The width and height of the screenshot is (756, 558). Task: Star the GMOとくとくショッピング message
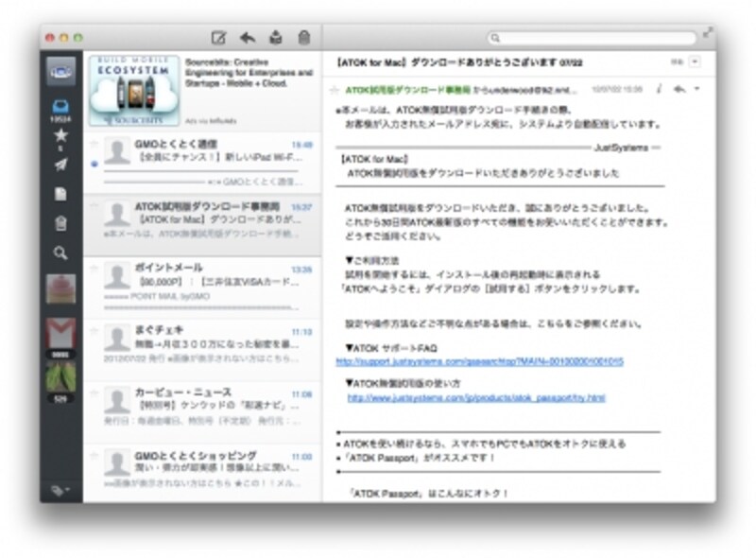[94, 455]
